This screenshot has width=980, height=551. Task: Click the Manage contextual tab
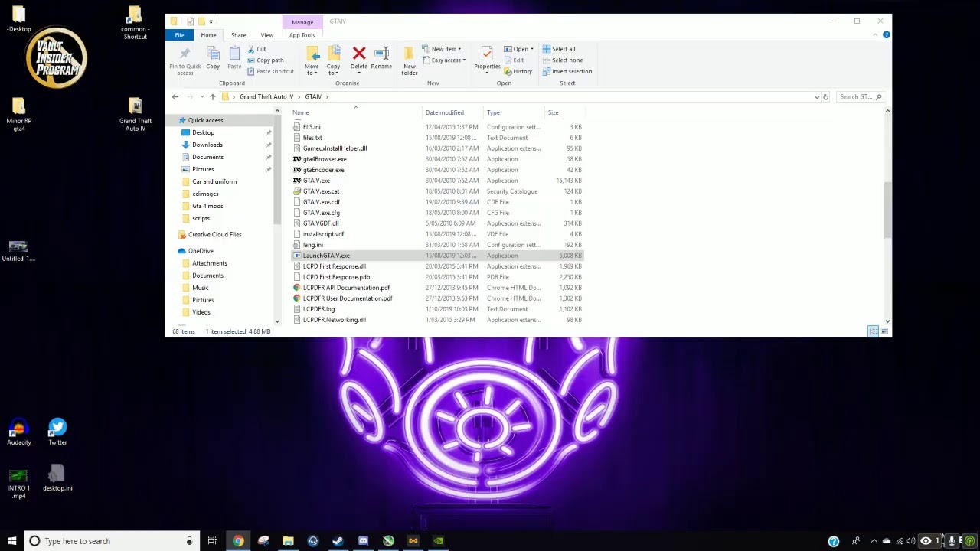point(302,22)
